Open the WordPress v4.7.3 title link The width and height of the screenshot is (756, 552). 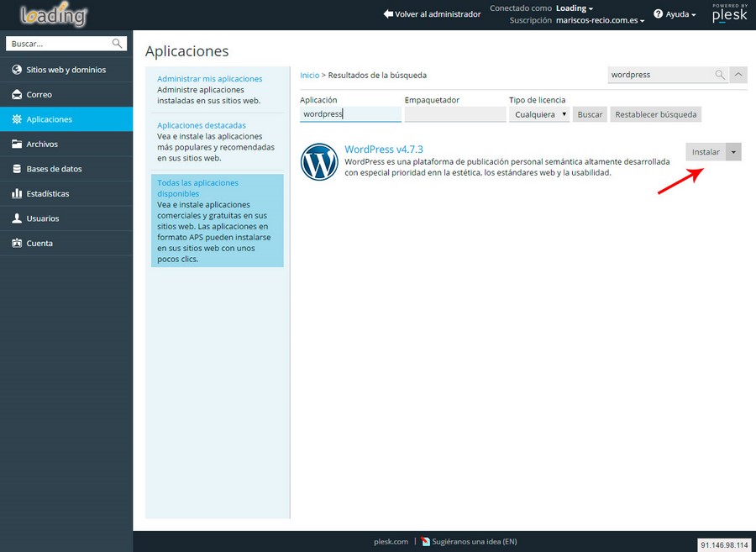coord(384,150)
